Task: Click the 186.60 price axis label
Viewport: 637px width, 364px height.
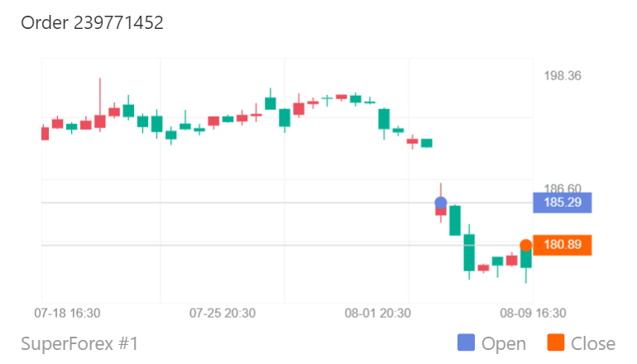Action: (563, 189)
